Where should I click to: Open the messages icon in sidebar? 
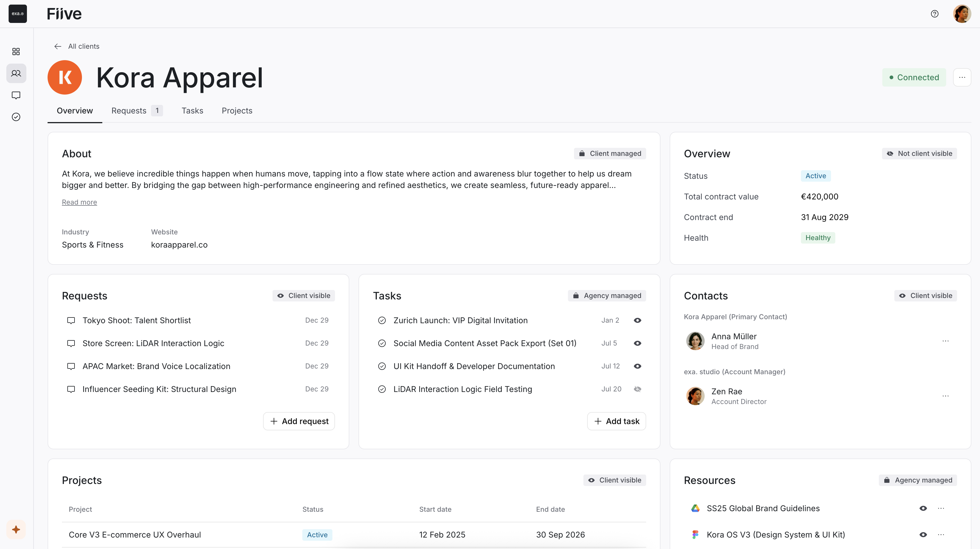(x=16, y=95)
